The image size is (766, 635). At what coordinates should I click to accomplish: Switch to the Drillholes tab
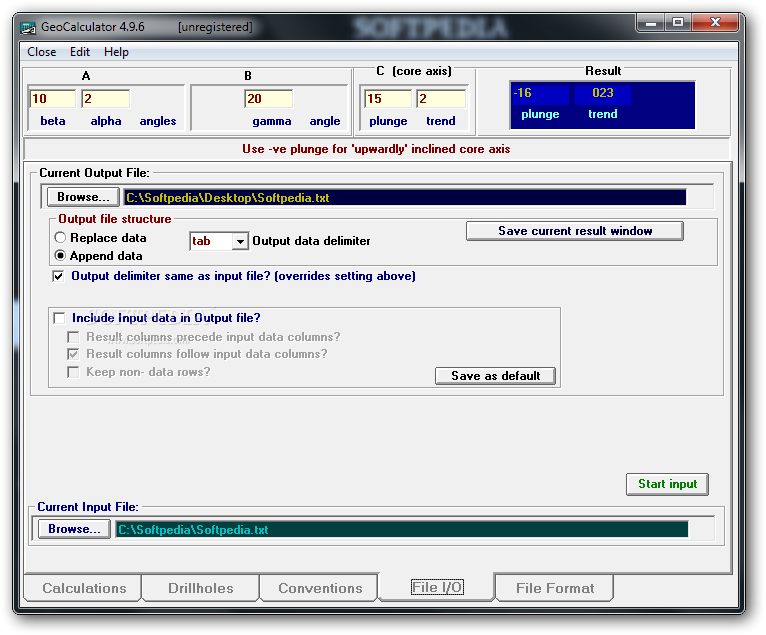point(200,588)
